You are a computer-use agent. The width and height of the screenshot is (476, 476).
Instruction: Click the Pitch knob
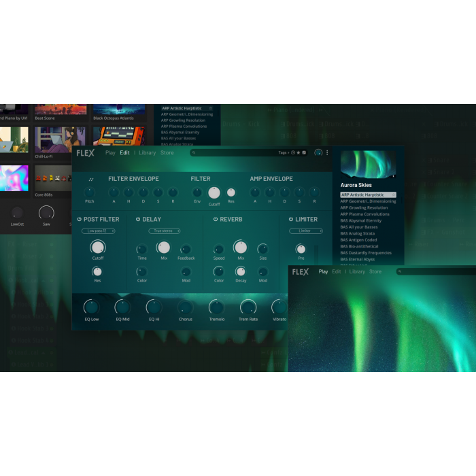pos(89,192)
